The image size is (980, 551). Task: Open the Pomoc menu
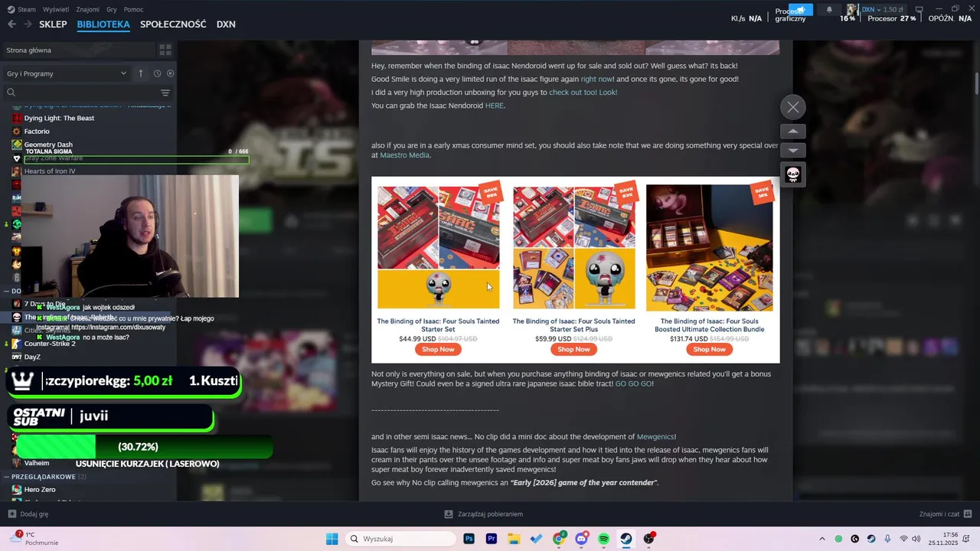(133, 9)
